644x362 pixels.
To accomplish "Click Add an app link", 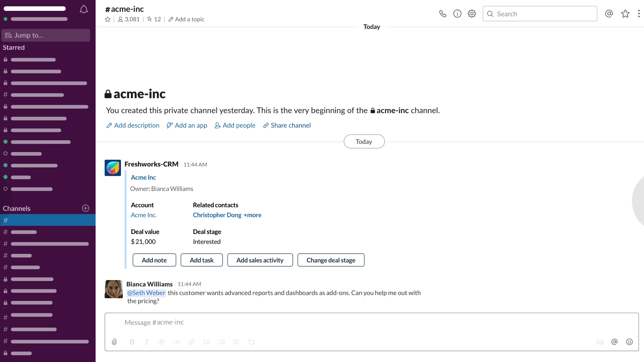I will [187, 125].
